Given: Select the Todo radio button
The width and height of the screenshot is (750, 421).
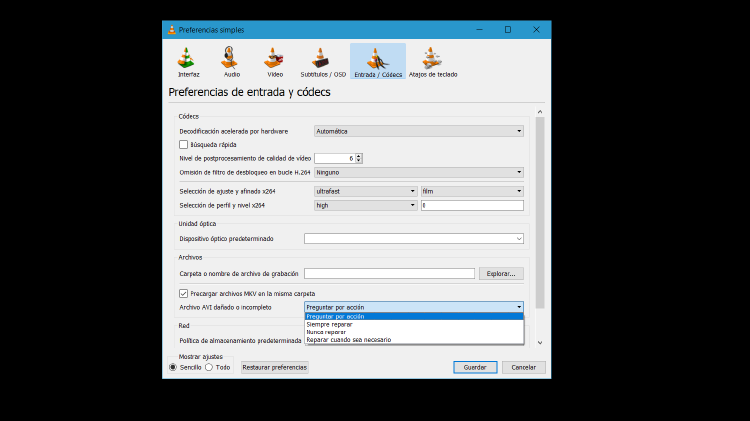Looking at the screenshot, I should pos(209,367).
